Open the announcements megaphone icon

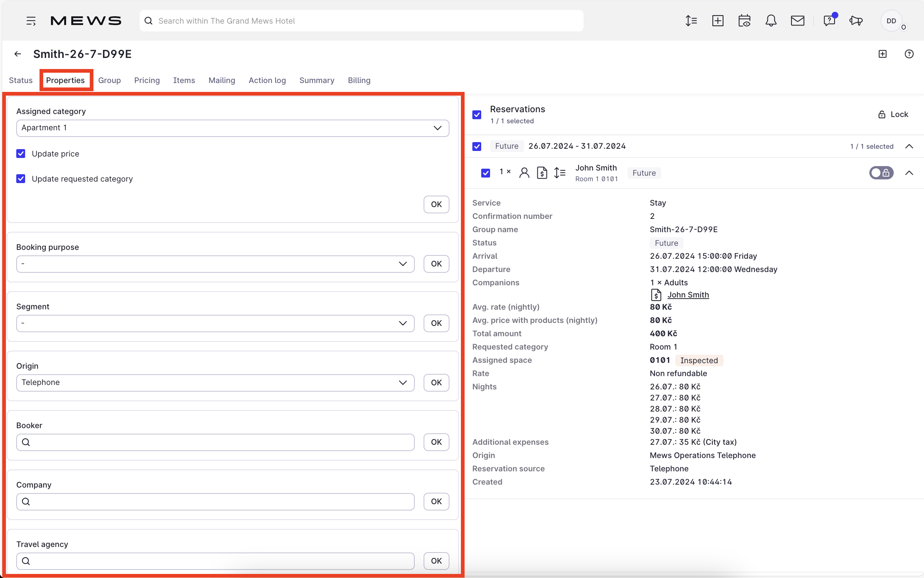click(x=856, y=21)
